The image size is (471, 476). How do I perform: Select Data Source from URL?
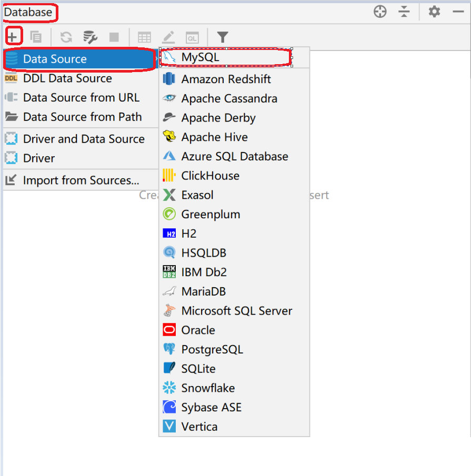click(x=81, y=97)
